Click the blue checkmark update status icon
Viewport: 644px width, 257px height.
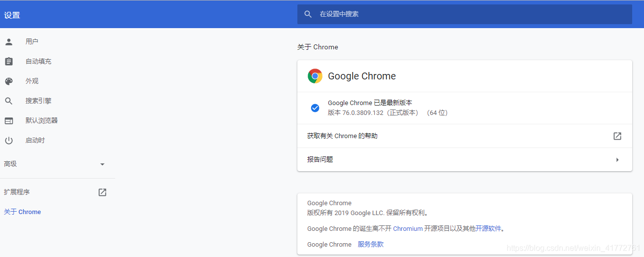pos(315,108)
